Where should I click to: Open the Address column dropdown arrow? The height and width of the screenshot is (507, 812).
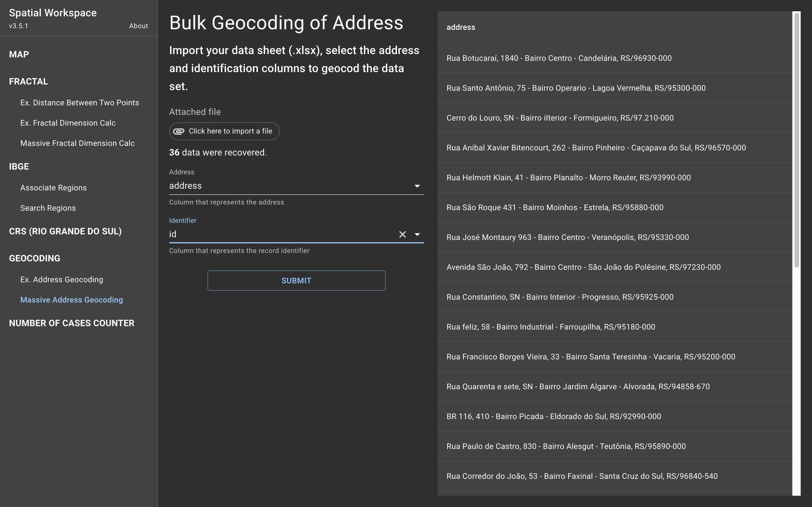click(417, 186)
